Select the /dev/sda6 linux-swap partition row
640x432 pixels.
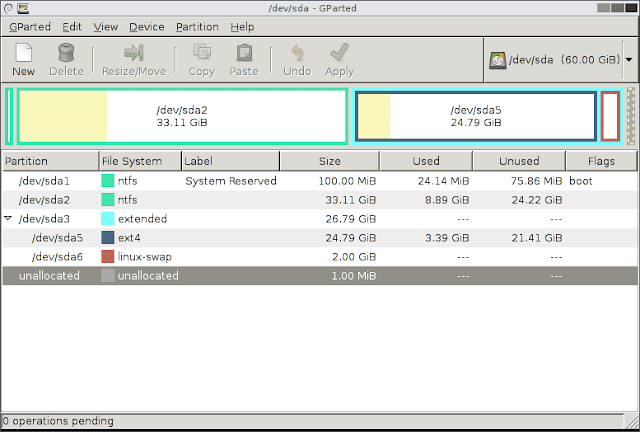[x=320, y=257]
